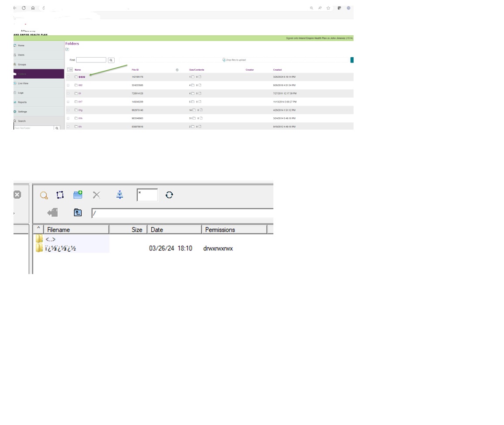The image size is (504, 425).
Task: Open folder 01g
Action: (80, 110)
